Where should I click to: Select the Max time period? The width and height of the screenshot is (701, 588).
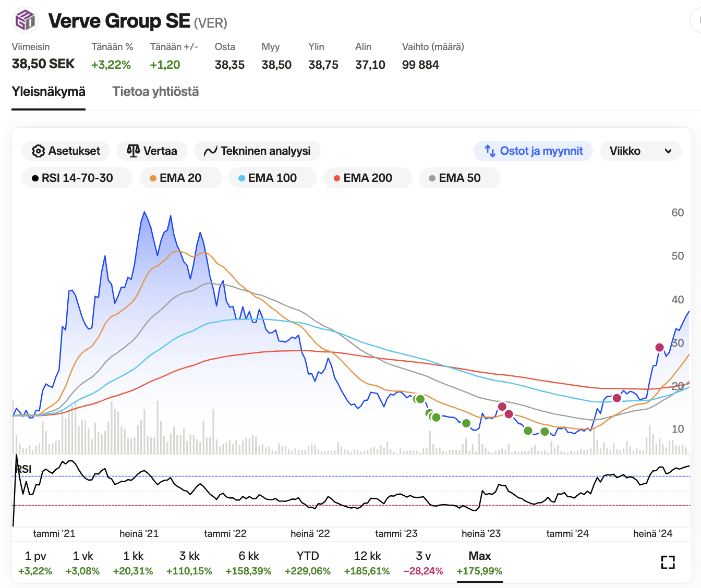click(x=479, y=562)
